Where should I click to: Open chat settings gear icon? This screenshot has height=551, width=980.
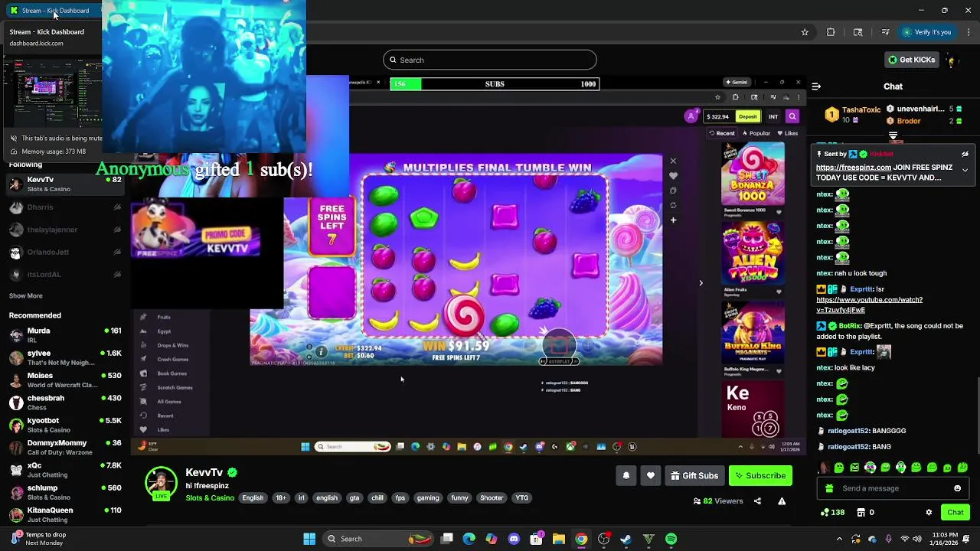pyautogui.click(x=929, y=512)
